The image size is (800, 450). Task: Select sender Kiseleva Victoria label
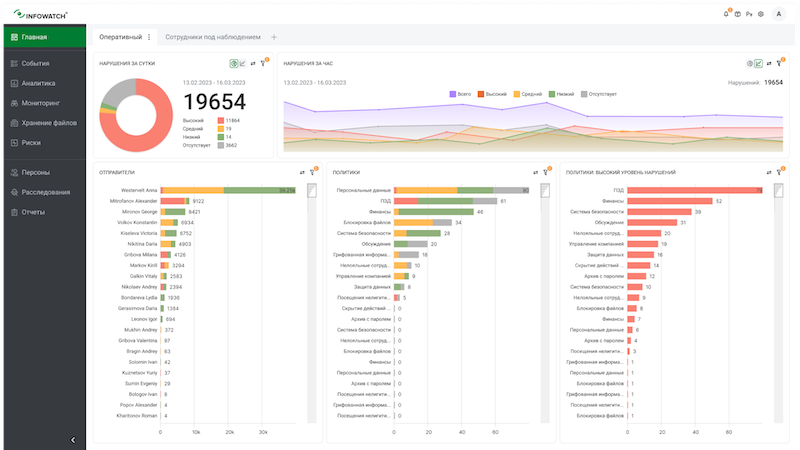coord(139,233)
